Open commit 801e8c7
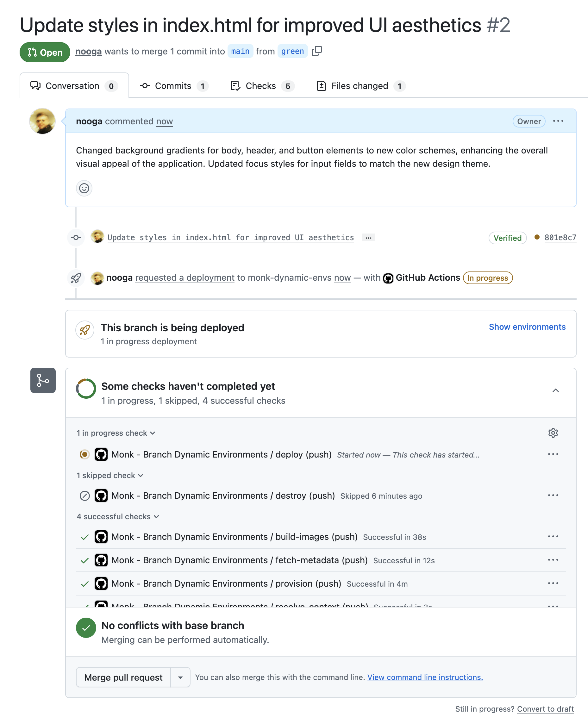588x717 pixels. pos(560,237)
